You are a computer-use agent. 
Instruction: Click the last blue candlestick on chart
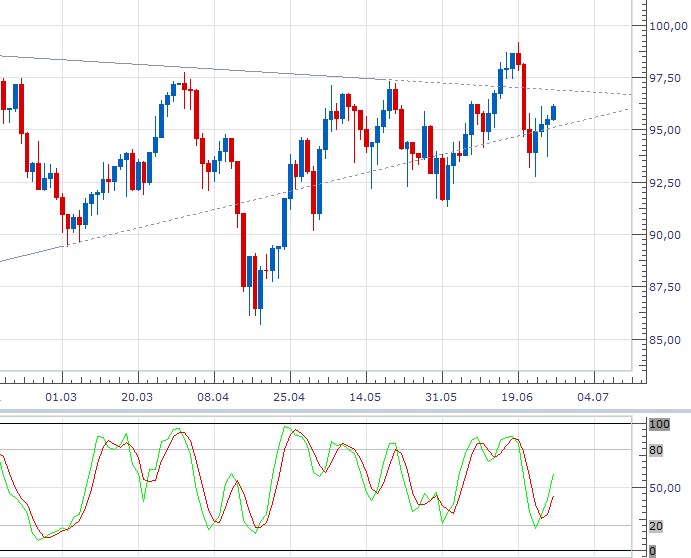(x=554, y=113)
